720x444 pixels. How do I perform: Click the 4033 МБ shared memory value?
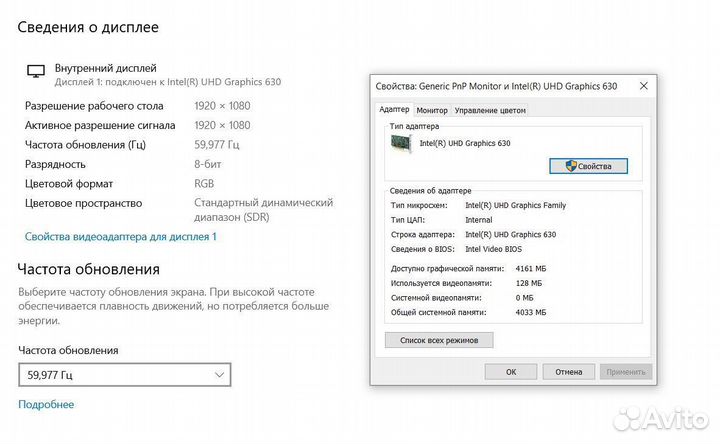click(531, 313)
